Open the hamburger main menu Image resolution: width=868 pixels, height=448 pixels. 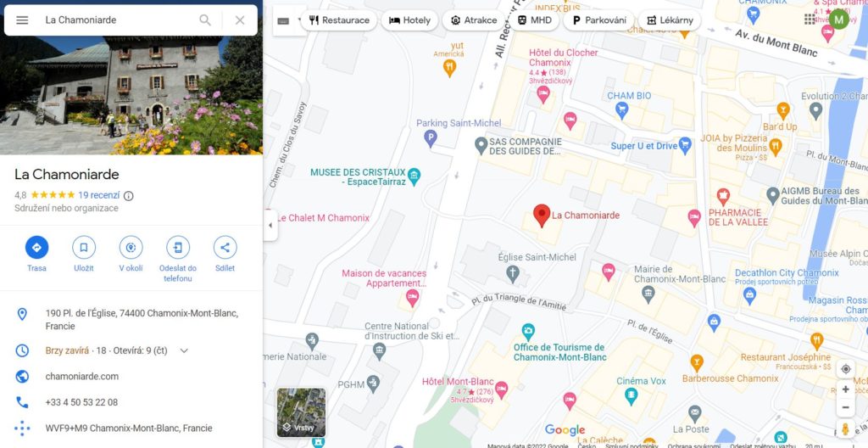click(22, 20)
